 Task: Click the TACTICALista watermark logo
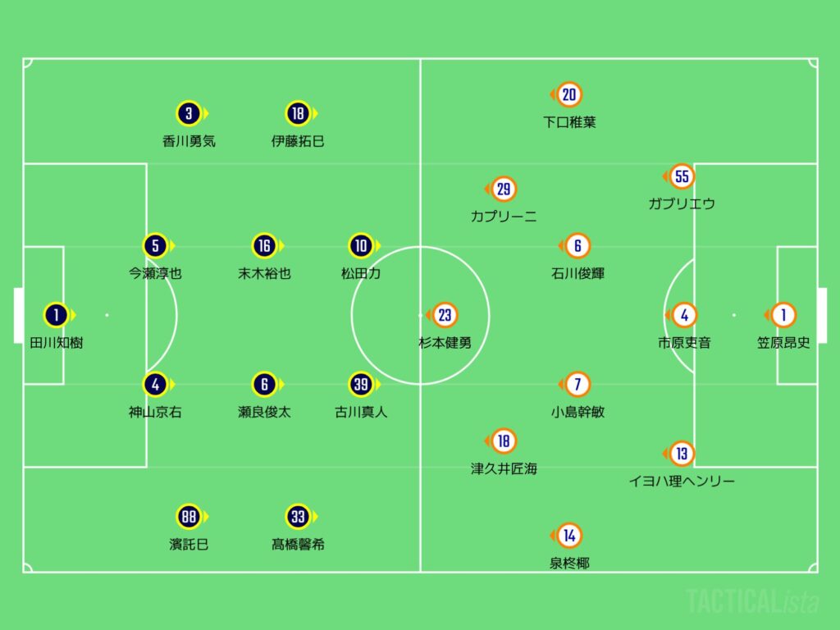[752, 601]
